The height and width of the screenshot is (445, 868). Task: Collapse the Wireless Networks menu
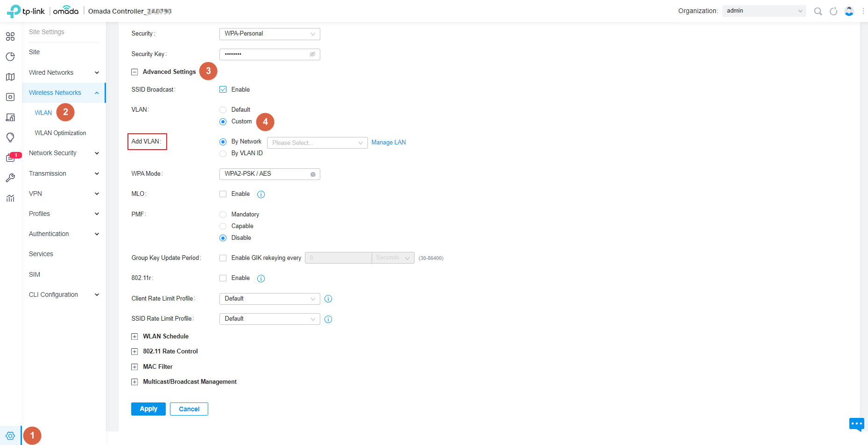coord(64,93)
